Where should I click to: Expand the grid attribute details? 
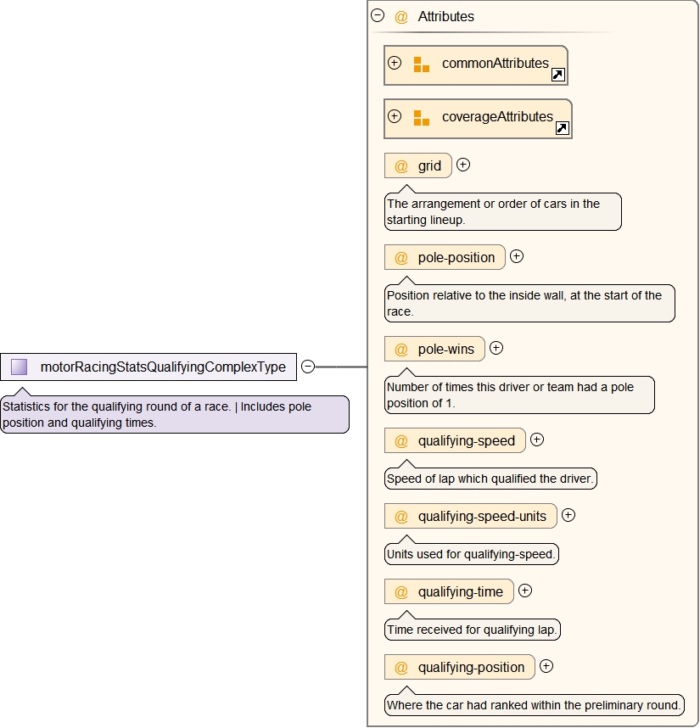(x=463, y=165)
